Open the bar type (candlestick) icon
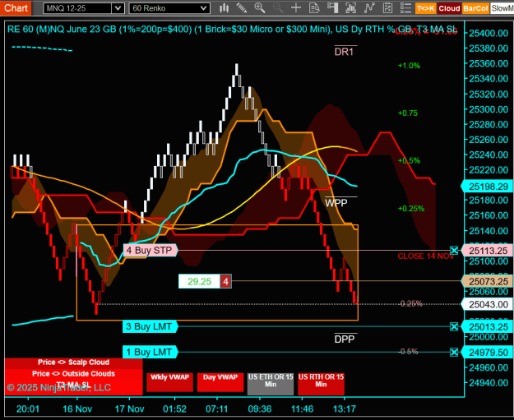Image resolution: width=514 pixels, height=420 pixels. [225, 8]
